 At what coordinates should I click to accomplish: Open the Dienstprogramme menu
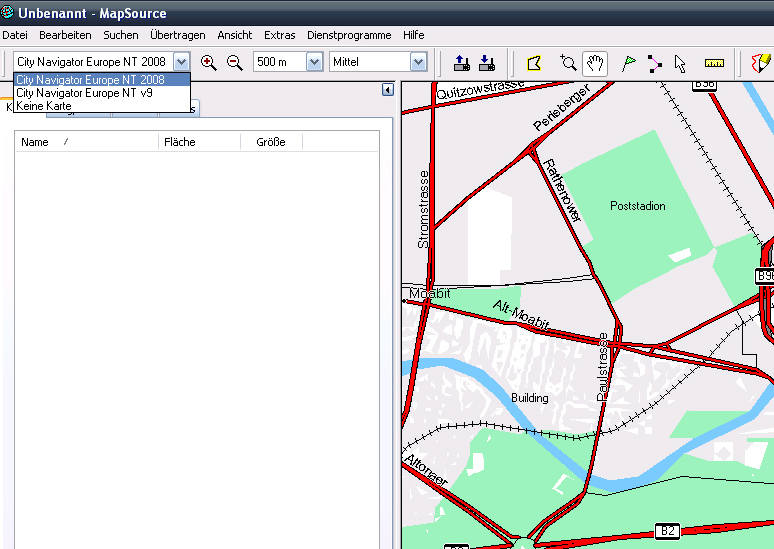[x=349, y=35]
